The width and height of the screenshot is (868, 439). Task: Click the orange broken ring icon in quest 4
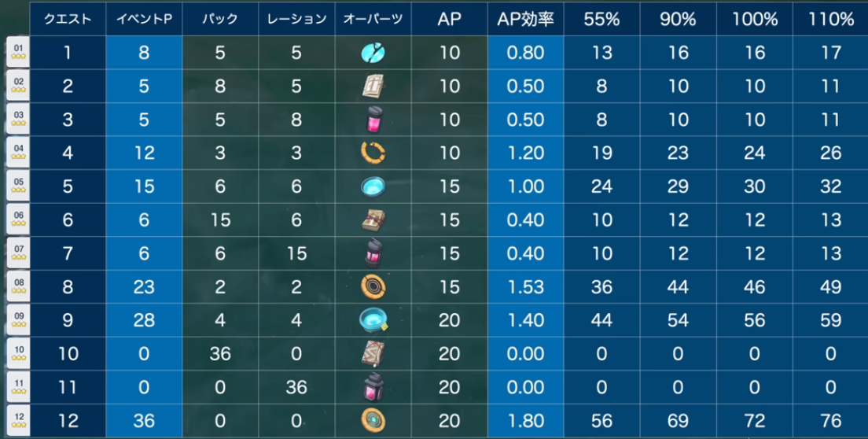(x=373, y=153)
